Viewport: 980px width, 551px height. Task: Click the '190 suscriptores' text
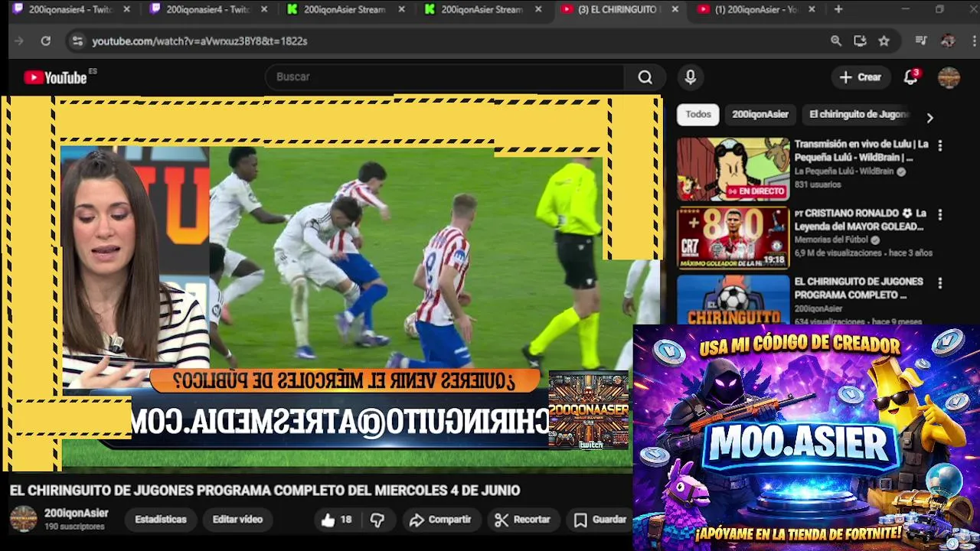(x=74, y=527)
